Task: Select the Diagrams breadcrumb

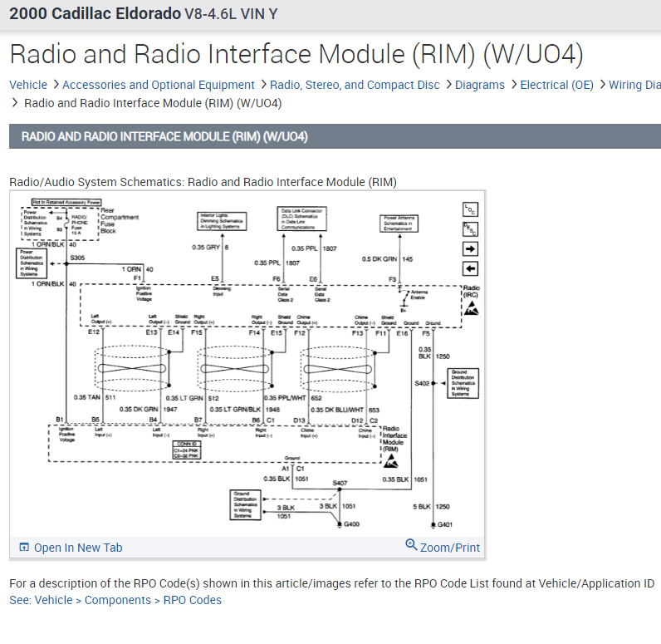Action: coord(480,85)
